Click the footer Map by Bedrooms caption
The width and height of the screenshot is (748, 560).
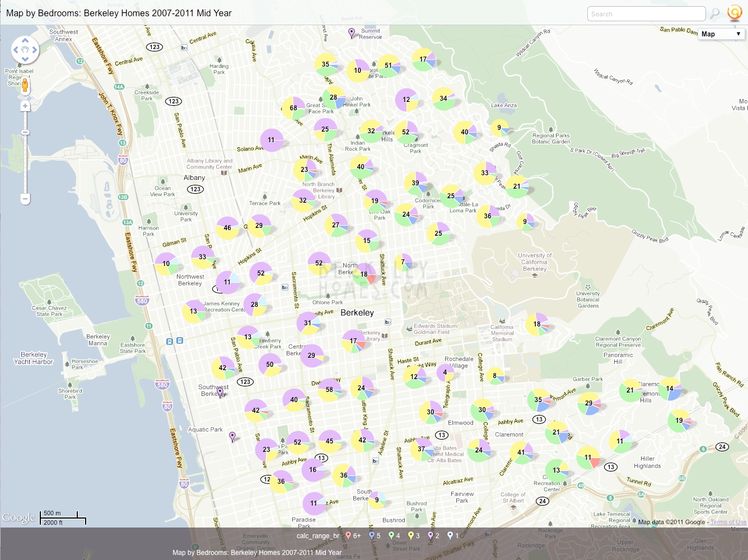coord(257,553)
